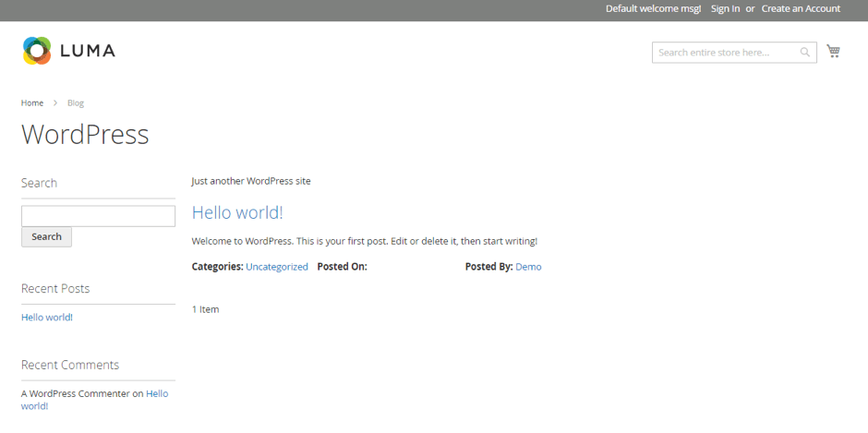Viewport: 868px width, 433px height.
Task: Click the sidebar Search button
Action: pyautogui.click(x=46, y=236)
